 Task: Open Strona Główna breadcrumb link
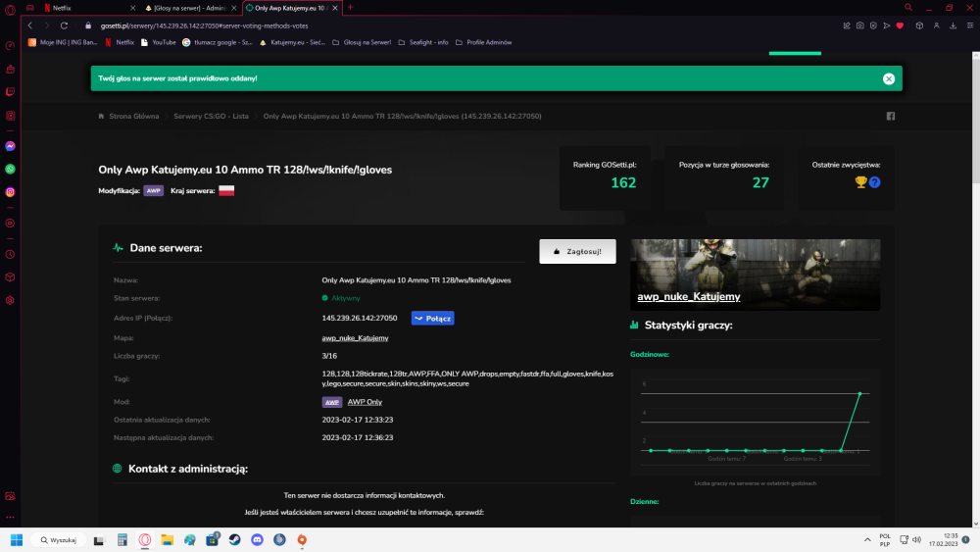point(133,117)
